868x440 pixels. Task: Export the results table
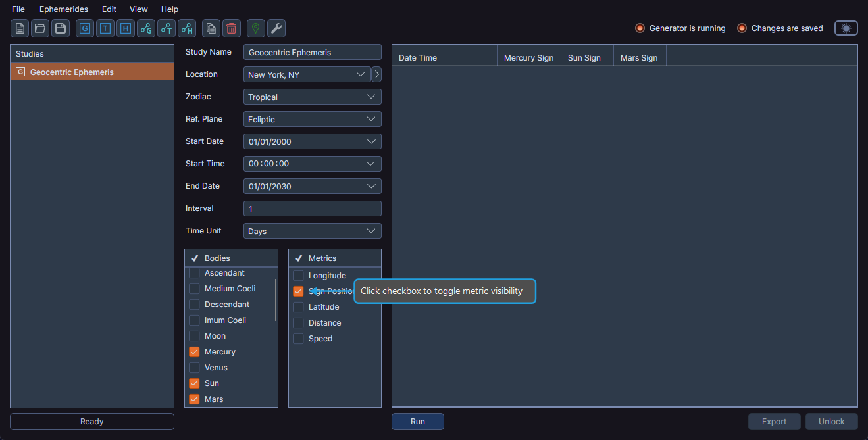(774, 422)
